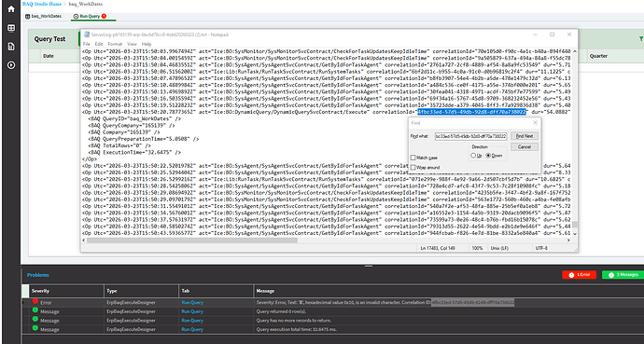Screen dimensions: 644x344
Task: Click the green filter icon in Query Test
Action: click(641, 39)
